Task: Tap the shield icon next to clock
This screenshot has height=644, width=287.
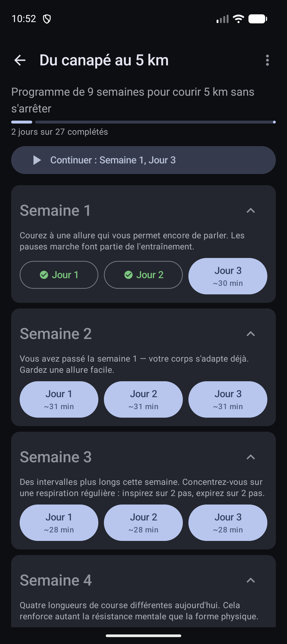Action: point(47,19)
